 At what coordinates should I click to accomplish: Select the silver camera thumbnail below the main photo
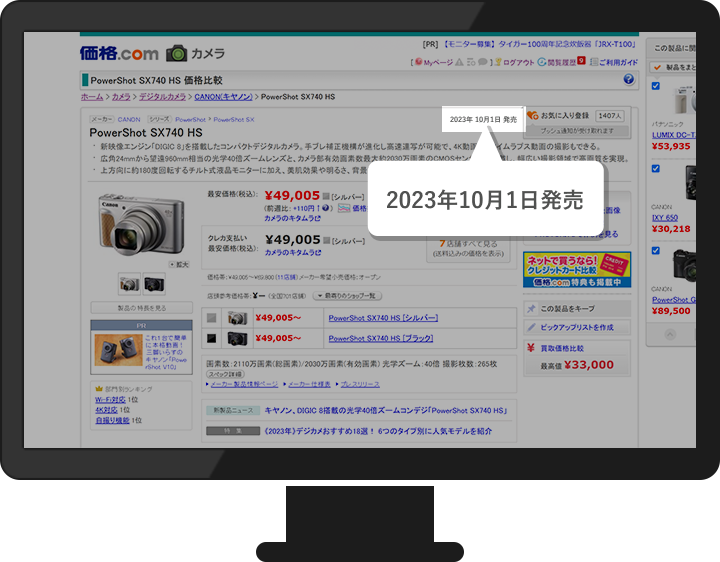coord(129,284)
